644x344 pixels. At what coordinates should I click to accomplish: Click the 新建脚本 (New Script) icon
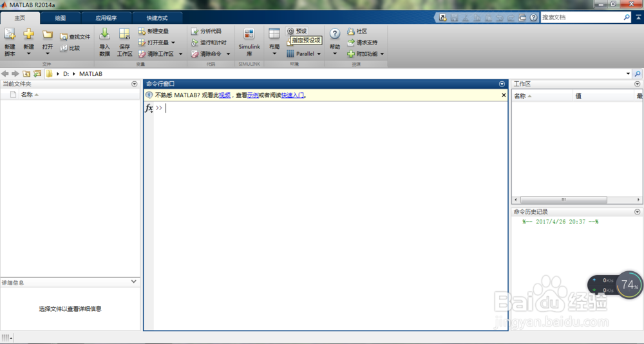10,34
